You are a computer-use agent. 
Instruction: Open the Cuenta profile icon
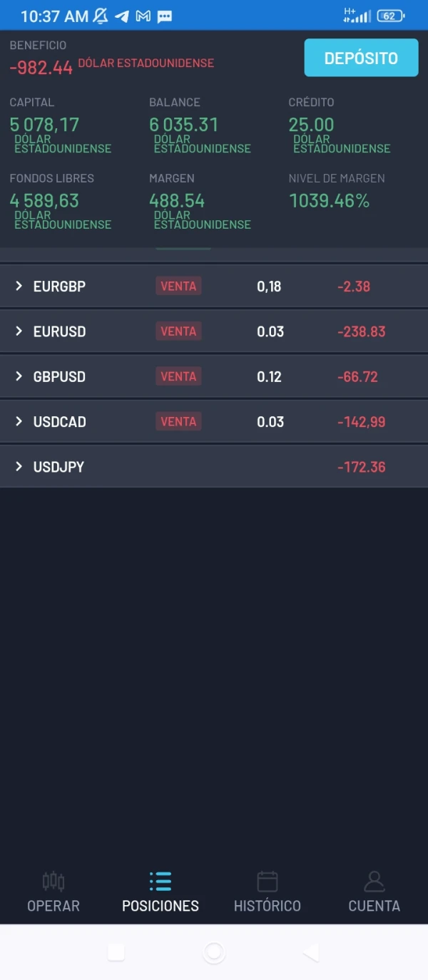click(x=374, y=882)
